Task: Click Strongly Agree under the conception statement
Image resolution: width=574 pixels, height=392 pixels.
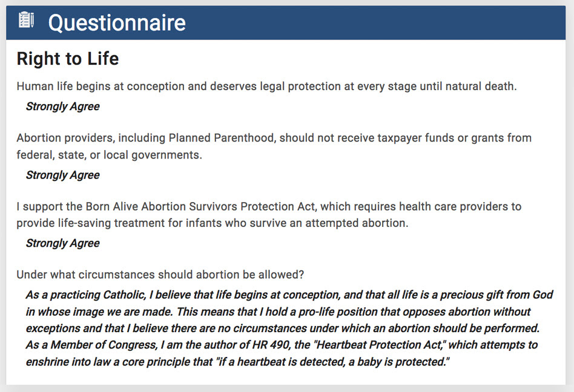Action: pos(62,106)
